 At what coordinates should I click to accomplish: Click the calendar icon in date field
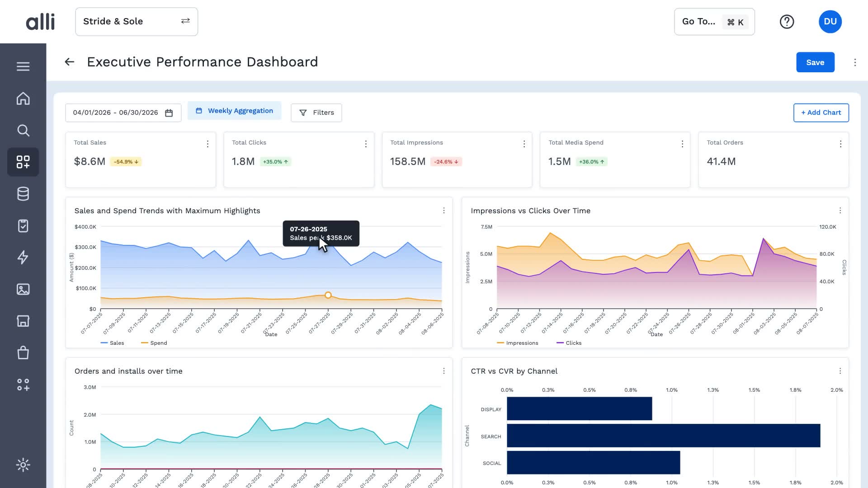tap(169, 113)
